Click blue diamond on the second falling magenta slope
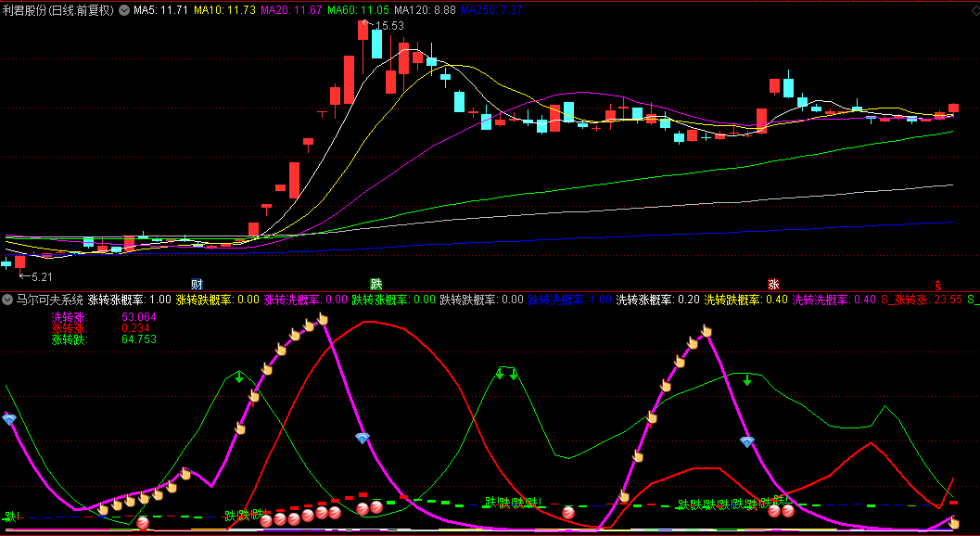The height and width of the screenshot is (536, 980). pos(747,441)
